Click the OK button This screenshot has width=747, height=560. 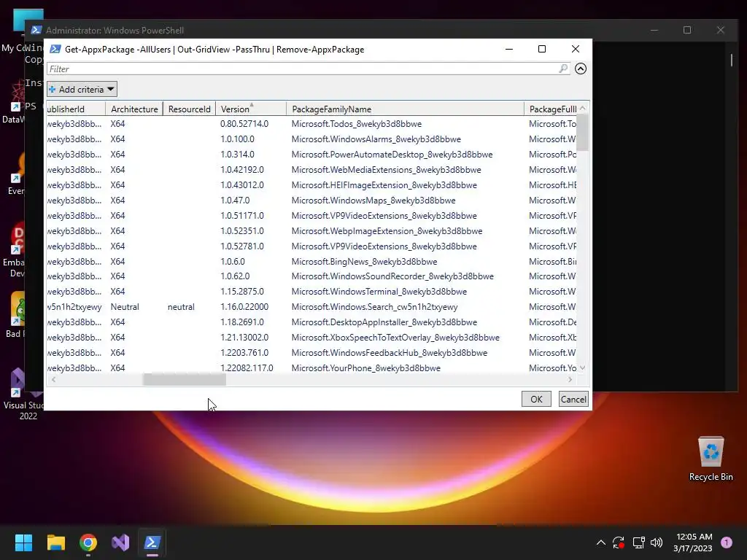point(536,399)
